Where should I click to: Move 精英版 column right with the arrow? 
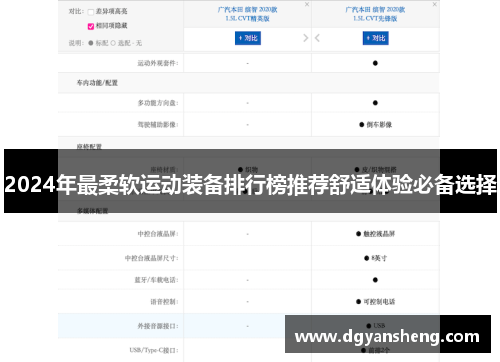coord(305,38)
